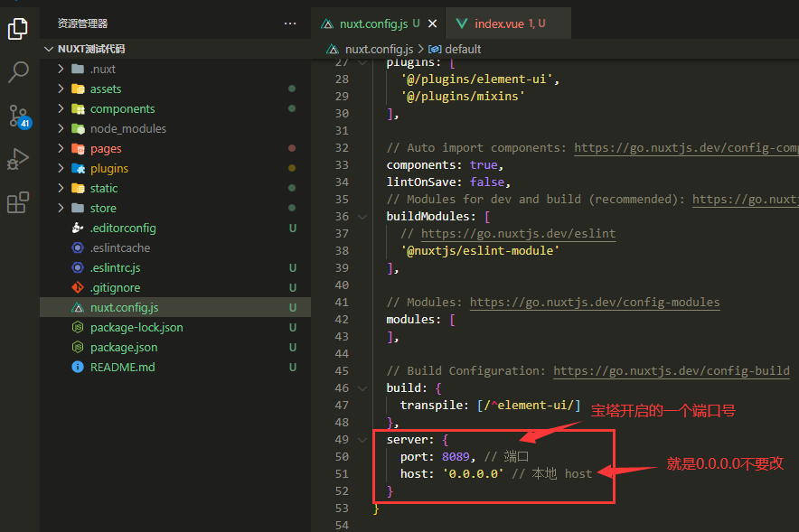Click the host value '0.0.0.0'
The width and height of the screenshot is (799, 532).
pos(473,474)
